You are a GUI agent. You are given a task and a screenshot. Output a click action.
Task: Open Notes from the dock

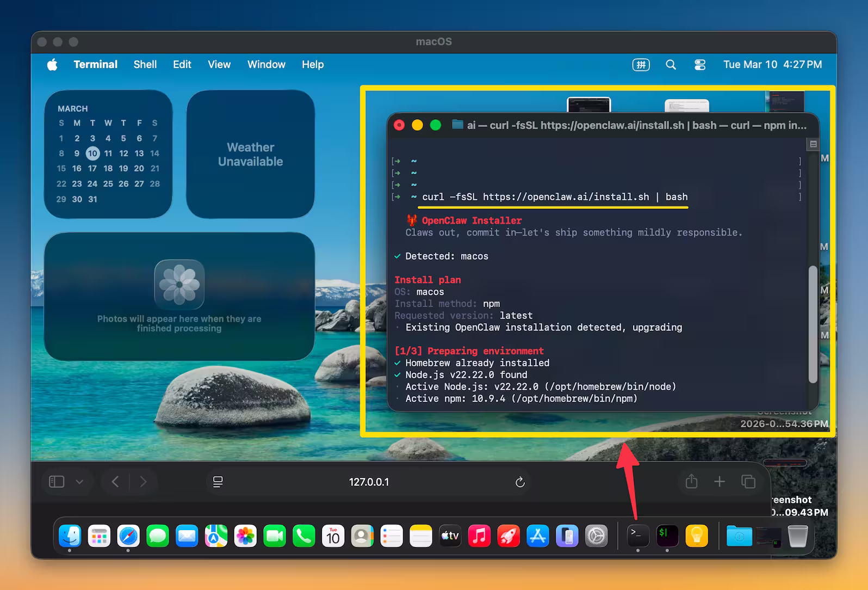tap(421, 536)
